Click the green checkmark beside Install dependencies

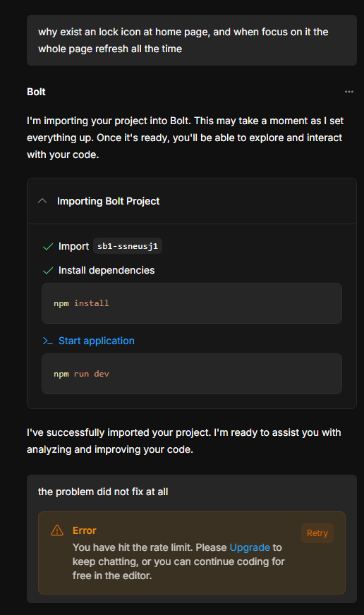[48, 271]
